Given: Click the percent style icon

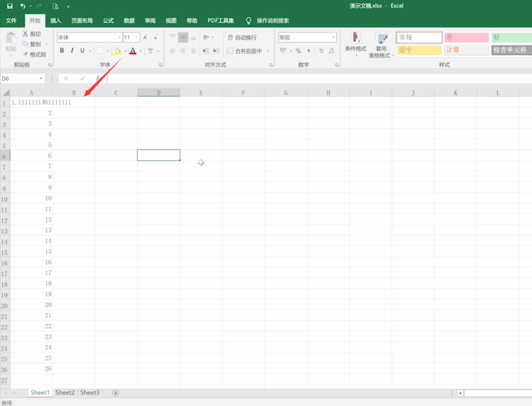Looking at the screenshot, I should coord(298,51).
